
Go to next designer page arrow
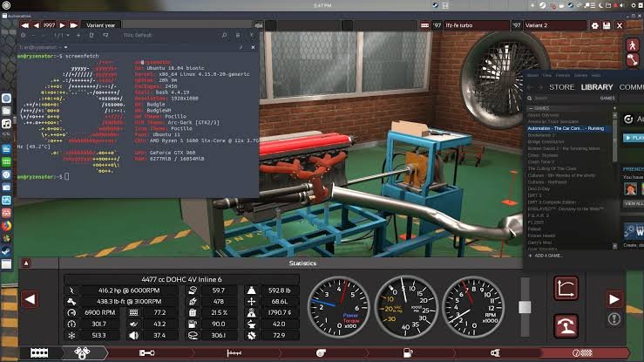pyautogui.click(x=614, y=299)
